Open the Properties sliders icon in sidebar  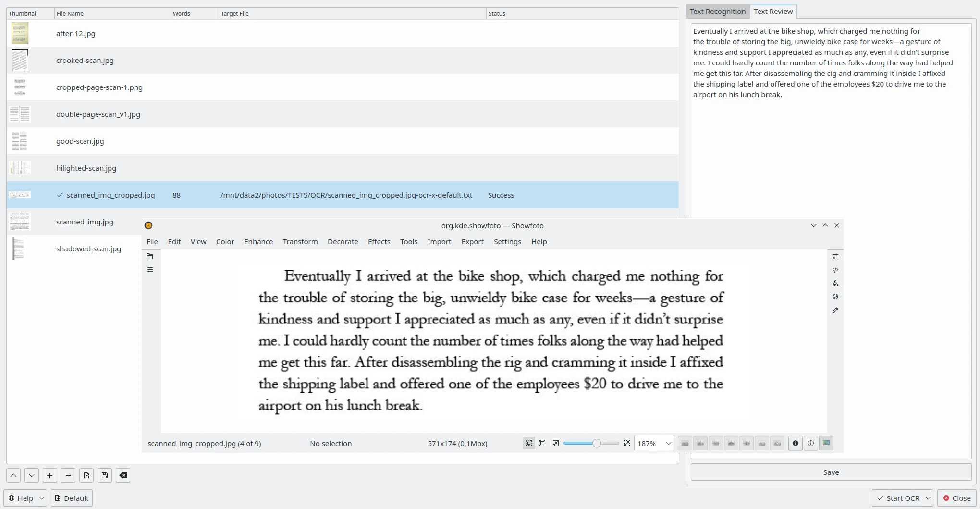click(x=835, y=256)
